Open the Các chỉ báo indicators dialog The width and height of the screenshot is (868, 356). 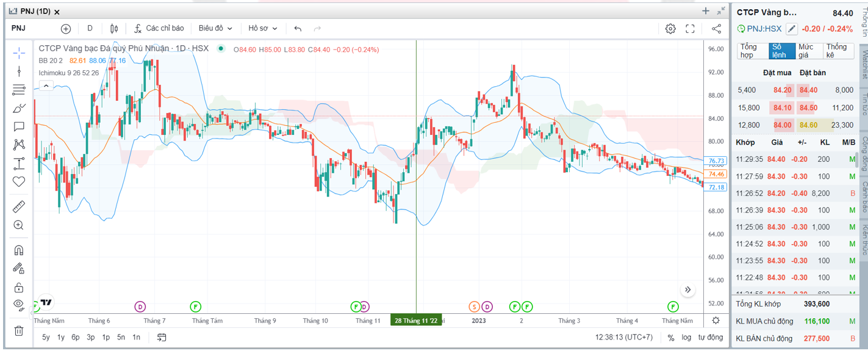[159, 28]
